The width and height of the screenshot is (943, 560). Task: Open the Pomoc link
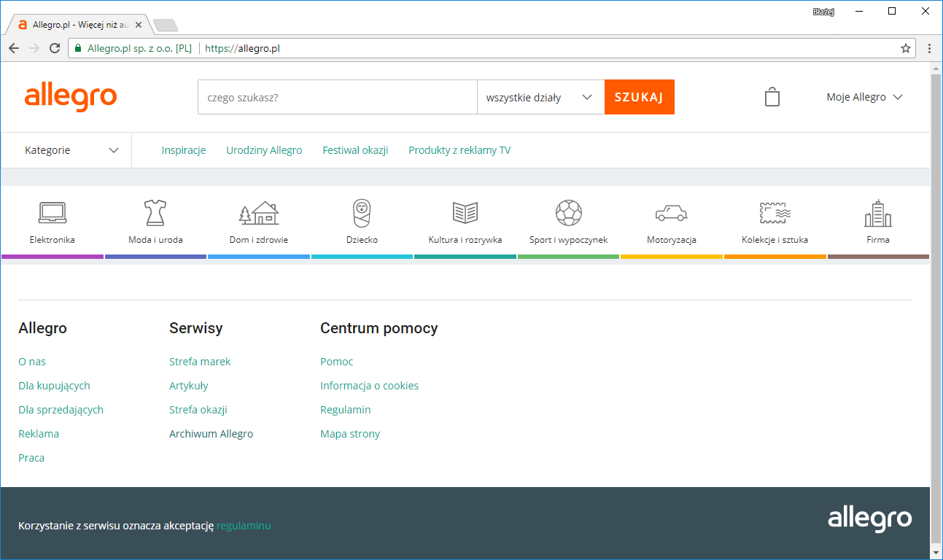pyautogui.click(x=336, y=362)
